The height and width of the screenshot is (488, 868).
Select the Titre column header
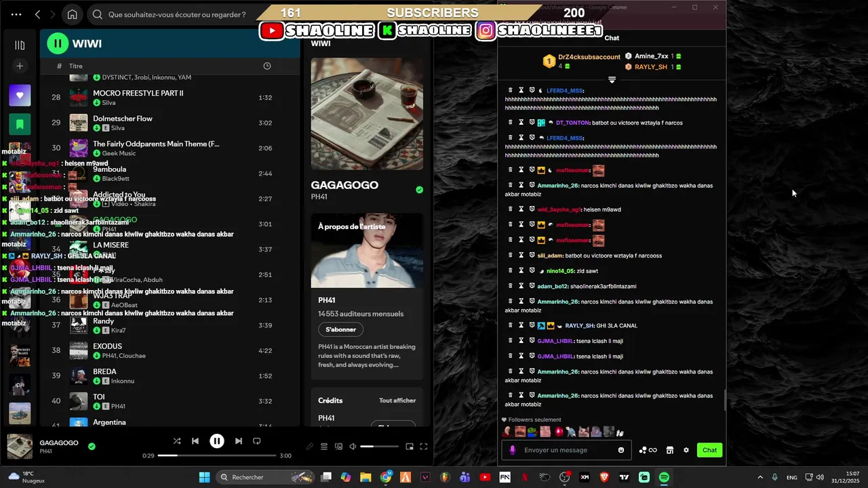pyautogui.click(x=76, y=66)
